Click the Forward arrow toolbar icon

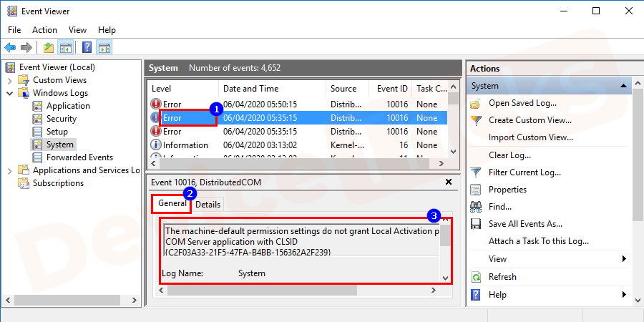(x=26, y=48)
